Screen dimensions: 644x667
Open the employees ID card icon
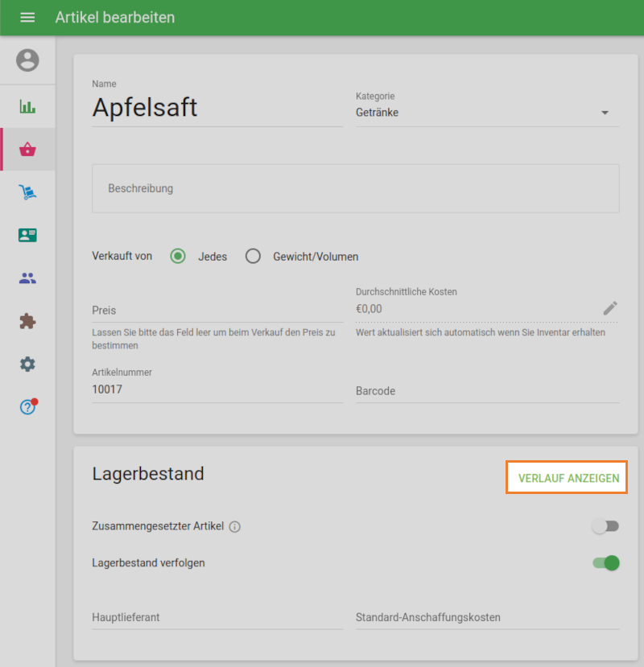click(27, 235)
